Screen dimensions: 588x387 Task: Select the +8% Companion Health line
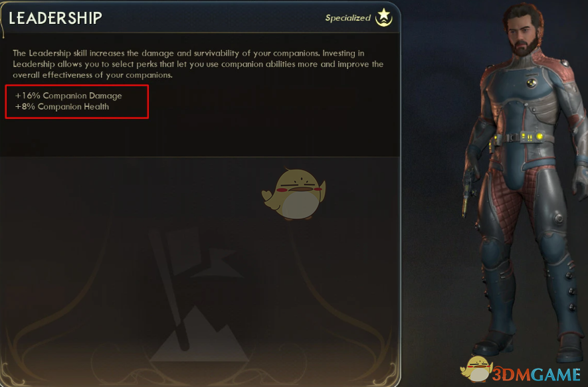[x=62, y=106]
